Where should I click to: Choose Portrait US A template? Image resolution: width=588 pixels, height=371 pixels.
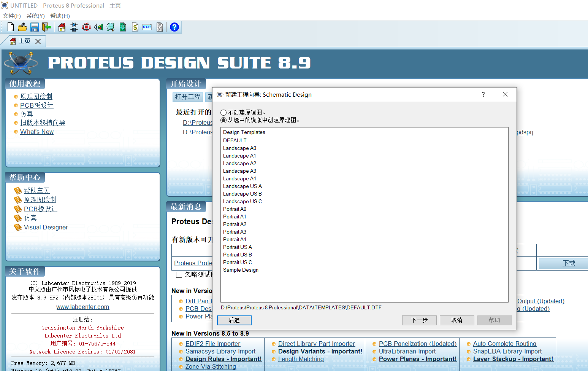[x=238, y=247]
